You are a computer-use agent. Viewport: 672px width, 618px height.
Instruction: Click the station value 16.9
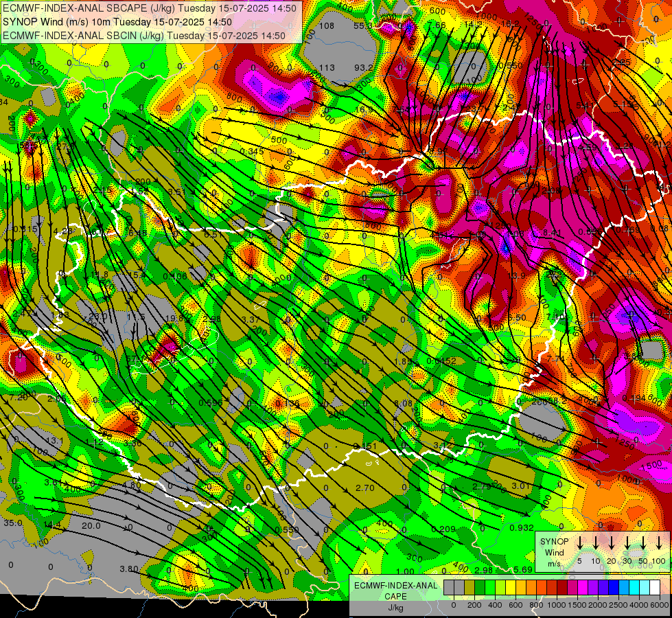point(364,109)
